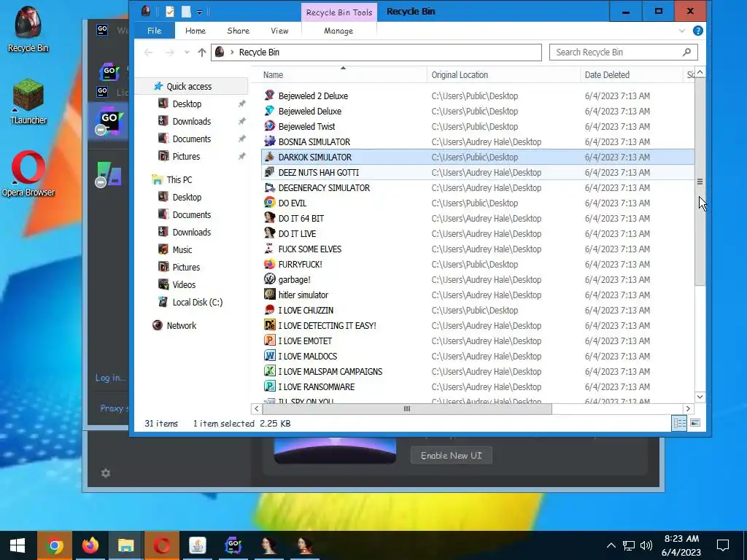Select the Bejeweled Twist icon

(270, 126)
